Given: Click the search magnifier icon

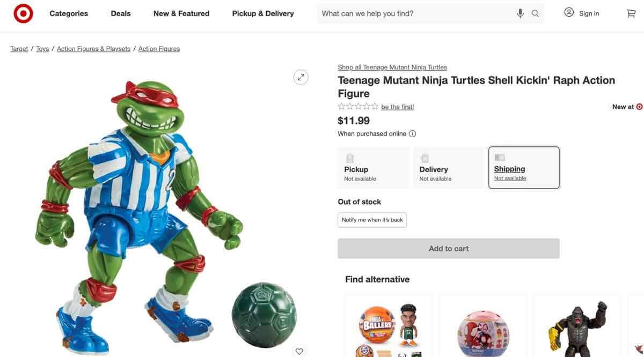Looking at the screenshot, I should point(535,13).
